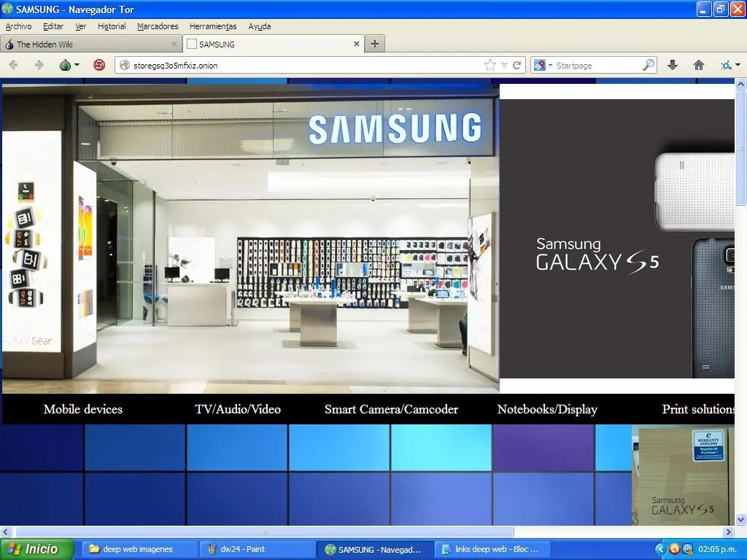Expand the search engine selector arrow
Image resolution: width=747 pixels, height=560 pixels.
tap(550, 65)
